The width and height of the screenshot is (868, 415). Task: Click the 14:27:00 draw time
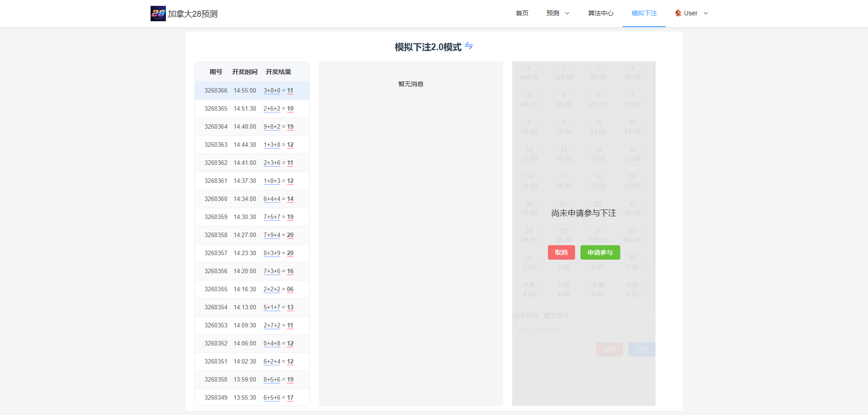point(245,235)
